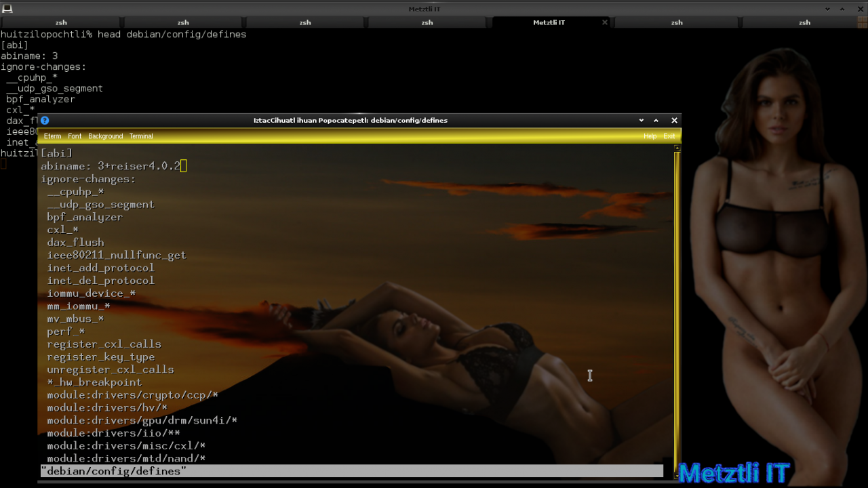Click the module:drivers/crypto/ccp/* line

click(132, 395)
